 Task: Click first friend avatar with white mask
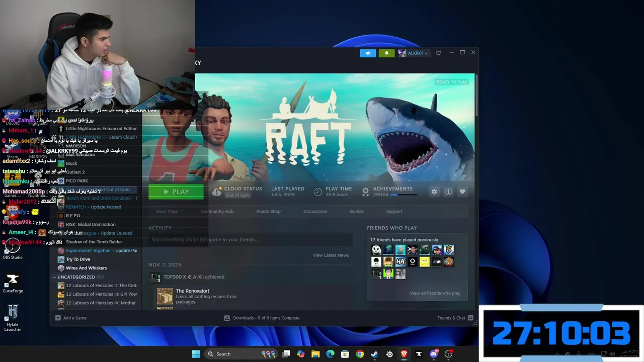pos(376,250)
